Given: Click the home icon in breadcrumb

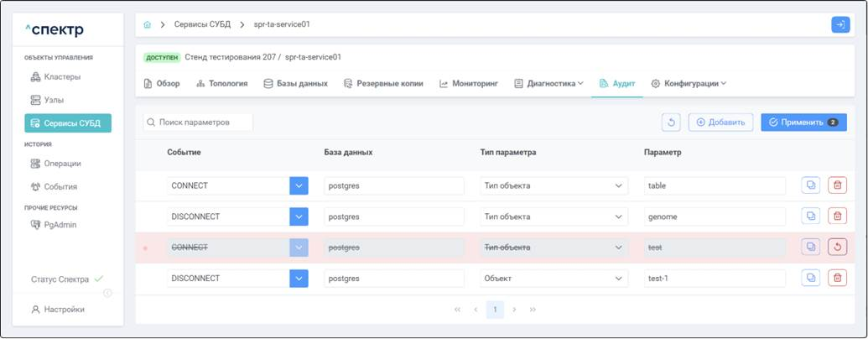Looking at the screenshot, I should pyautogui.click(x=148, y=25).
